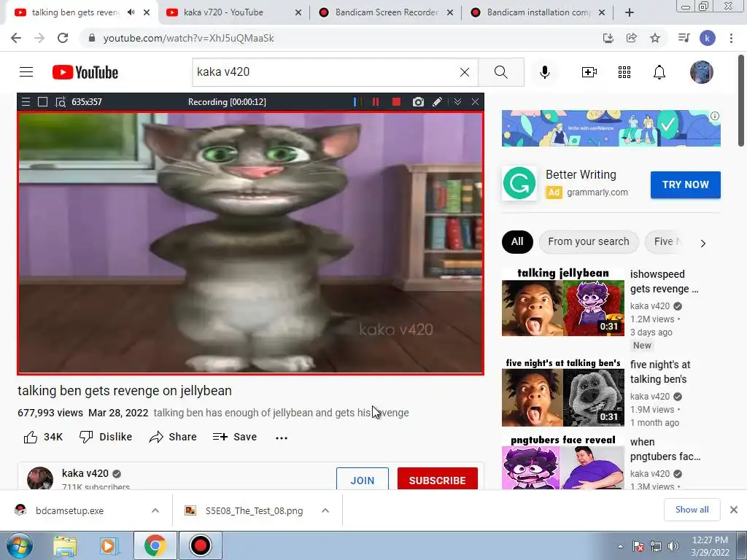Open five night's at talking ben's thumbnail

click(x=562, y=392)
